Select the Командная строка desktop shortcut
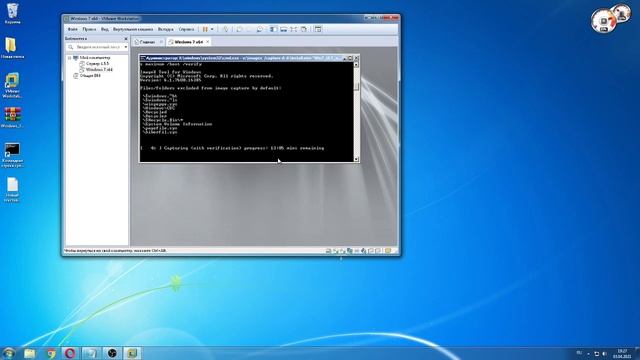Viewport: 640px width, 360px height. click(x=12, y=155)
